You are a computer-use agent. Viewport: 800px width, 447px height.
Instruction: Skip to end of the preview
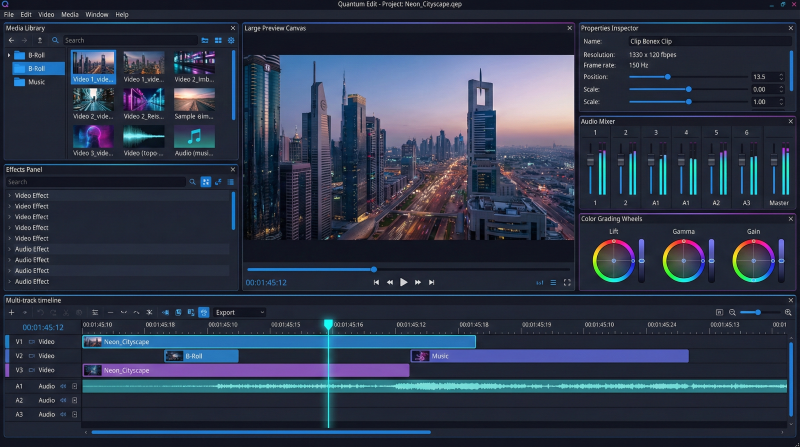click(x=432, y=282)
